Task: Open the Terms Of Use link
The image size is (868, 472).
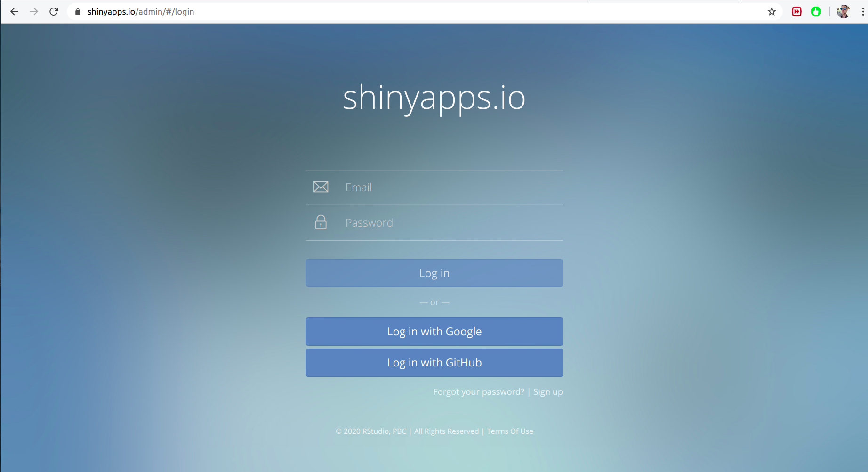Action: click(510, 431)
